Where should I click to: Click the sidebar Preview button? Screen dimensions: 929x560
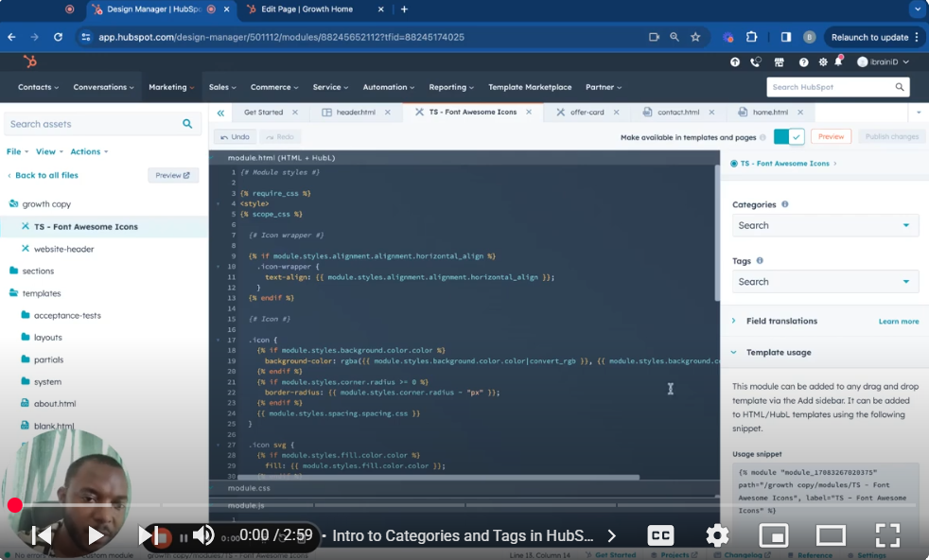172,175
